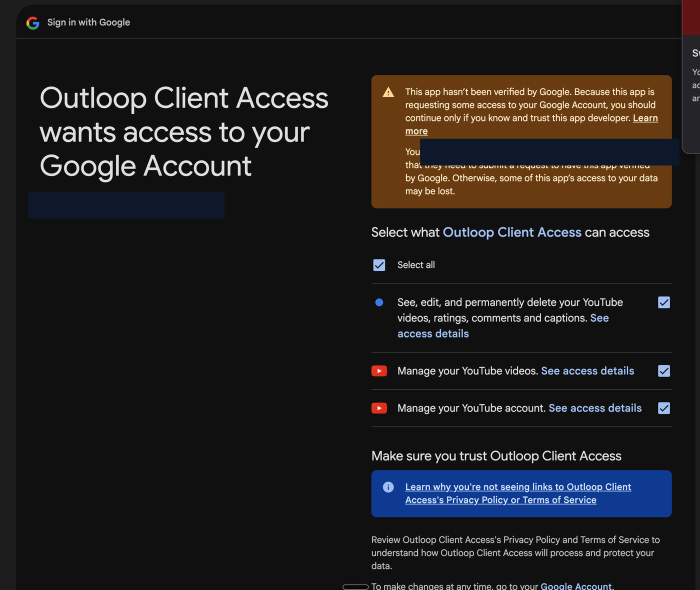Click the Manage your YouTube videos label
700x590 pixels.
(467, 371)
